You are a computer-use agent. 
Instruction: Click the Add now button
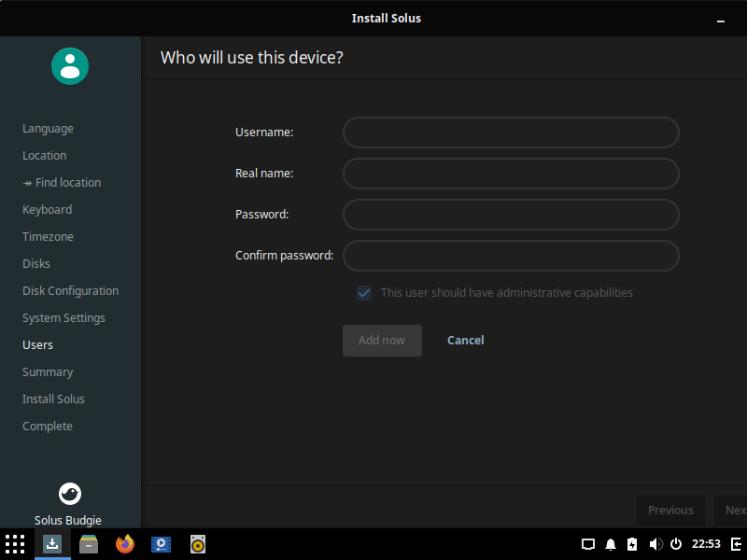point(382,341)
